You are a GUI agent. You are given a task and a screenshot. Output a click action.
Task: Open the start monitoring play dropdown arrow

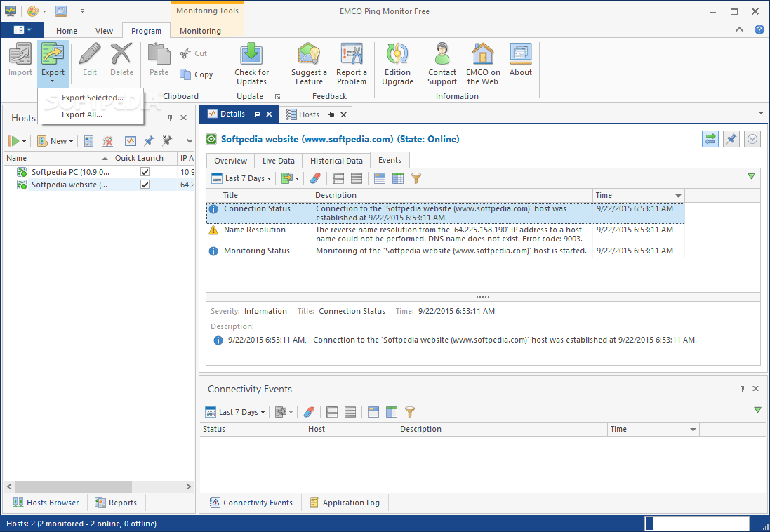point(24,142)
